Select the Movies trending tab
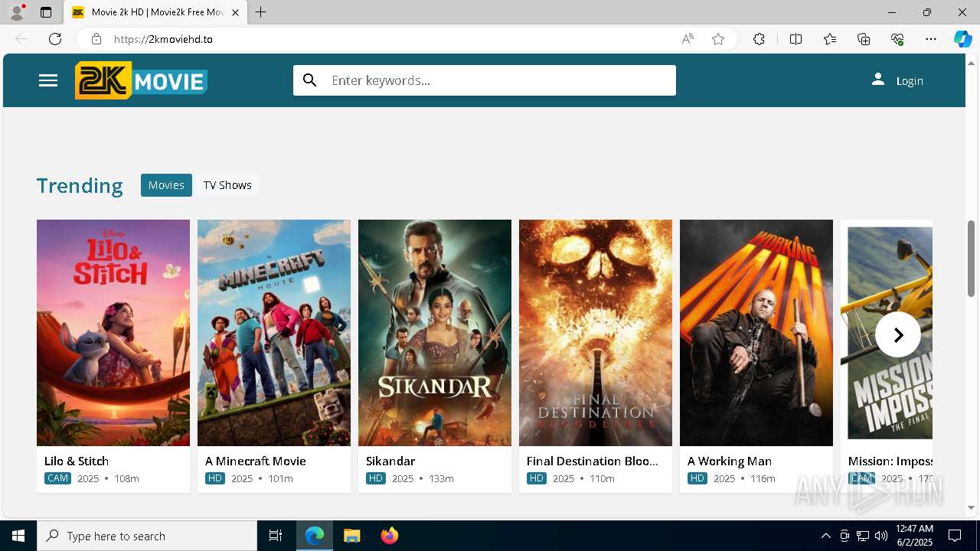Viewport: 980px width, 551px height. 166,185
